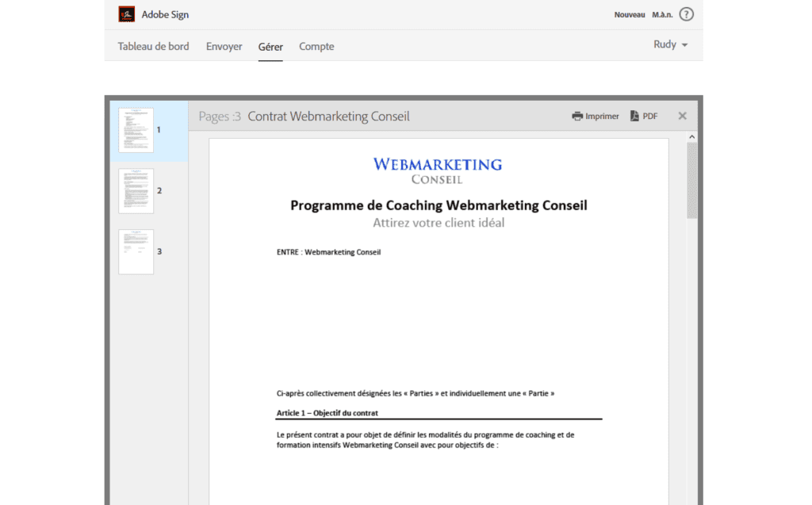Click Article 1 – Objectif du contrat heading

click(x=327, y=413)
